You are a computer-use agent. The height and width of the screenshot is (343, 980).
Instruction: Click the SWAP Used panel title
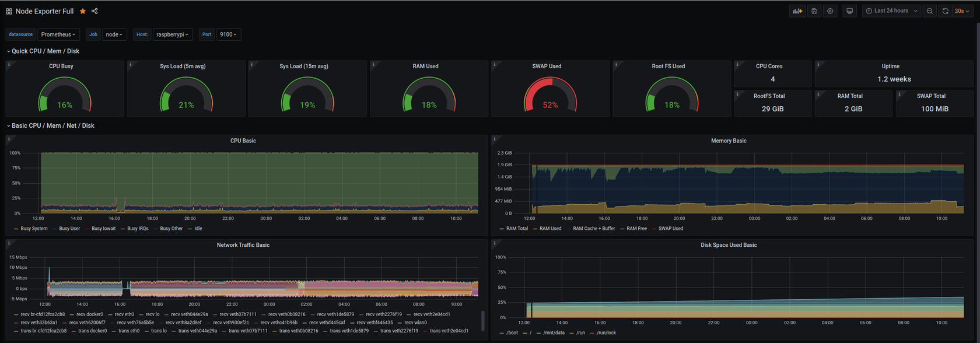coord(547,66)
